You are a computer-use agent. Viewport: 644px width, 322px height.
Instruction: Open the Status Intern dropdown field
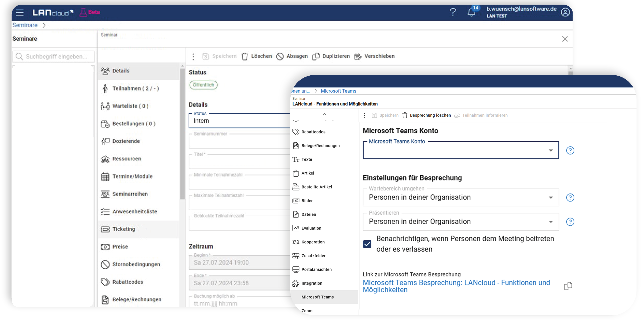[239, 121]
